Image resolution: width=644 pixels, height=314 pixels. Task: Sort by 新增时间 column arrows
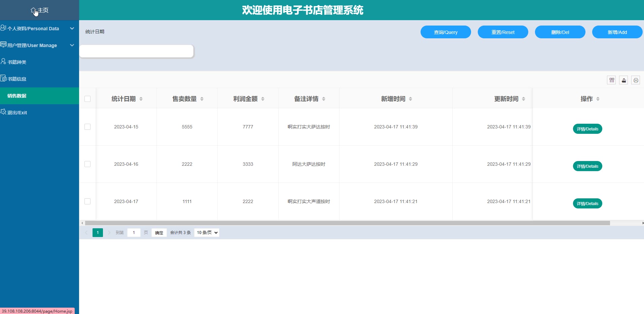(x=410, y=99)
